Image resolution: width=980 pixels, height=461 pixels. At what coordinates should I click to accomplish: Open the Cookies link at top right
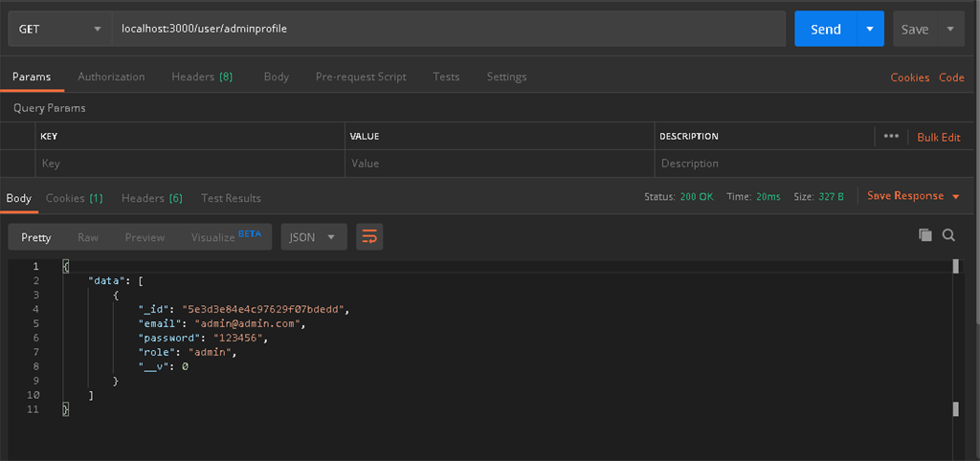click(909, 77)
